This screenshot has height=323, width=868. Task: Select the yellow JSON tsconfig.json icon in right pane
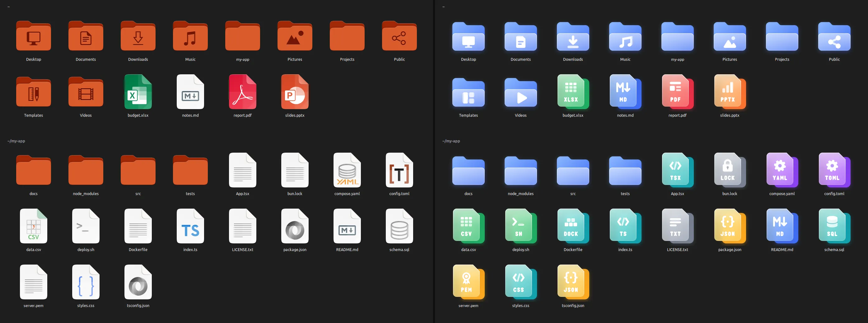(573, 282)
